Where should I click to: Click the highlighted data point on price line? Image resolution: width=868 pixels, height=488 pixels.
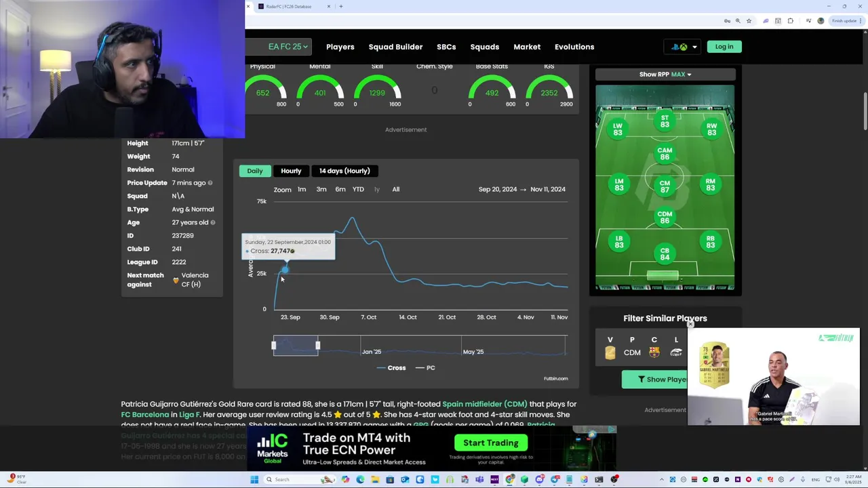pos(285,270)
